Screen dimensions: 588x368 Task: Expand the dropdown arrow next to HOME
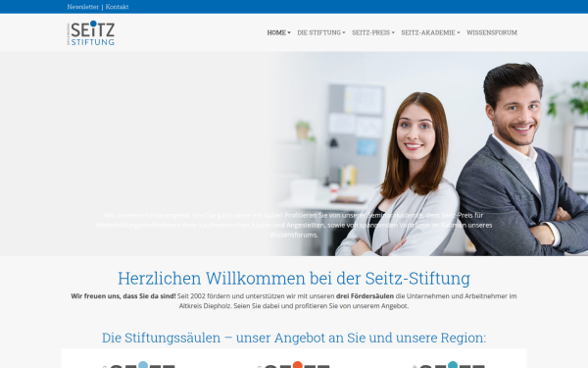tap(289, 33)
